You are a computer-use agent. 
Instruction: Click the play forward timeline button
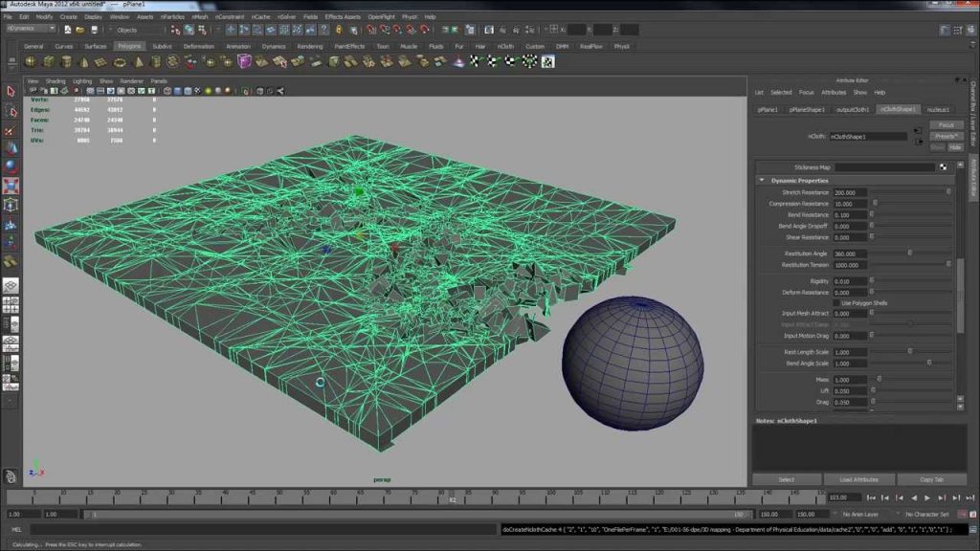(x=927, y=497)
